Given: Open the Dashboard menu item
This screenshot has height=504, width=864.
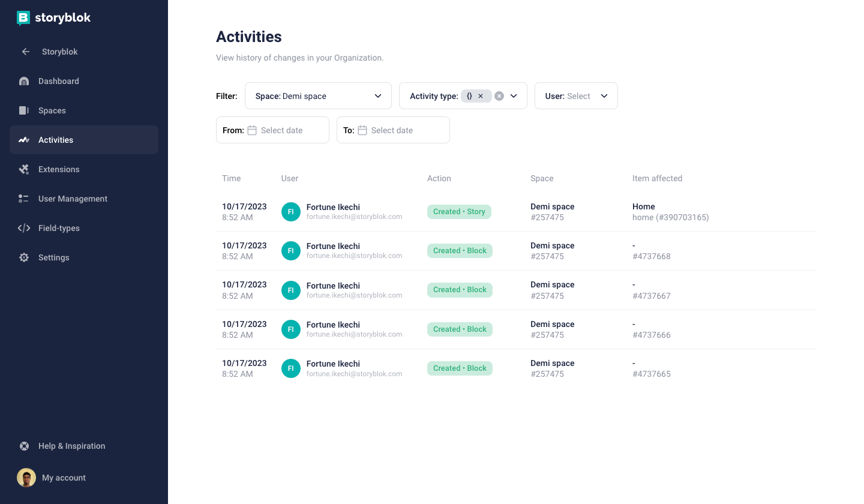Looking at the screenshot, I should (84, 81).
